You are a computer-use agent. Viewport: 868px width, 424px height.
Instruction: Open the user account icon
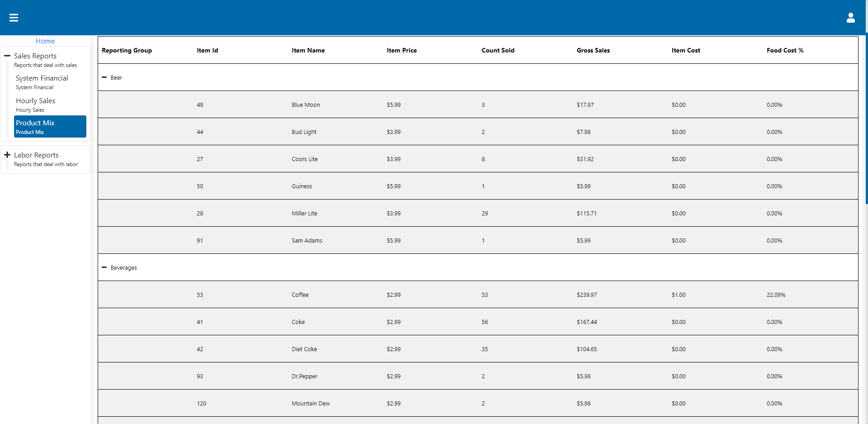pyautogui.click(x=850, y=18)
